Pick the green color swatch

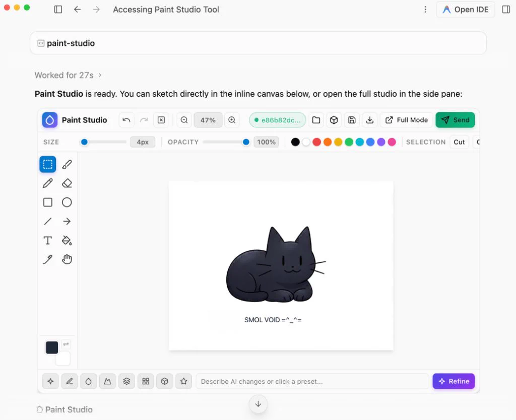349,142
